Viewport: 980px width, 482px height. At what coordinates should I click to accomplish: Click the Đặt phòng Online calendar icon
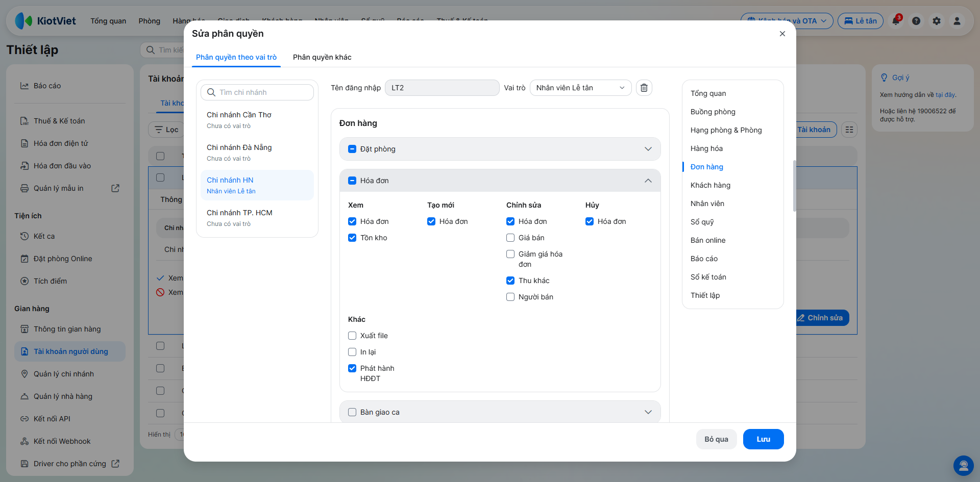point(24,259)
